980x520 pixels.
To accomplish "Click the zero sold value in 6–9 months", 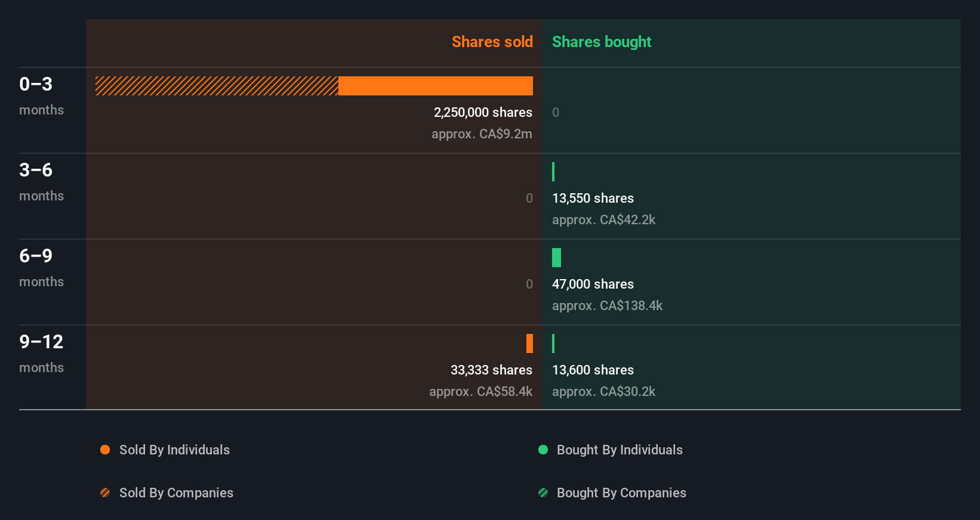I will tap(529, 284).
